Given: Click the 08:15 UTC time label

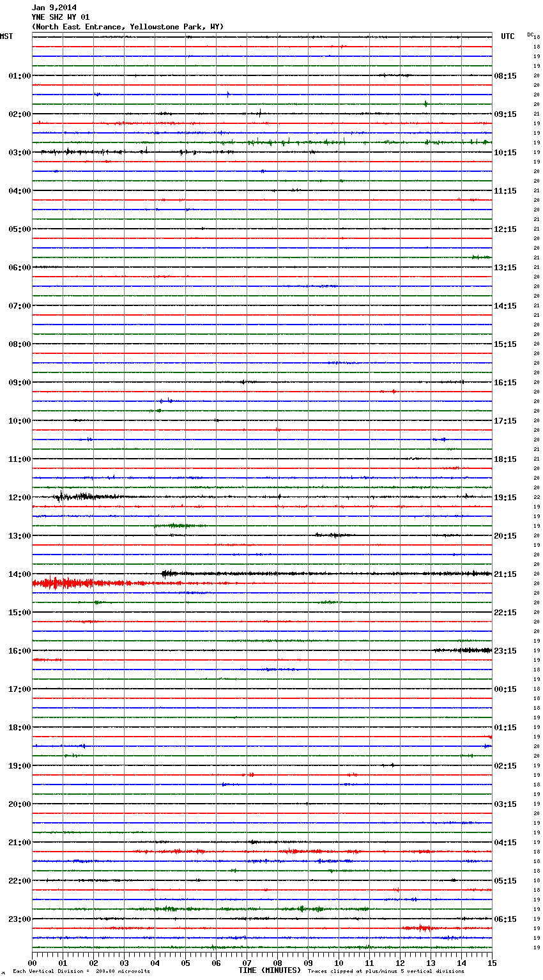Looking at the screenshot, I should tap(505, 76).
